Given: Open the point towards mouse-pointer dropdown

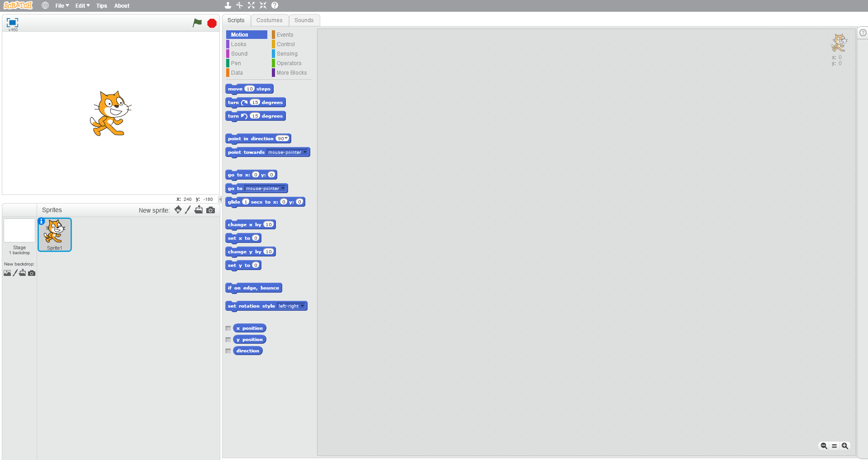Looking at the screenshot, I should (305, 152).
